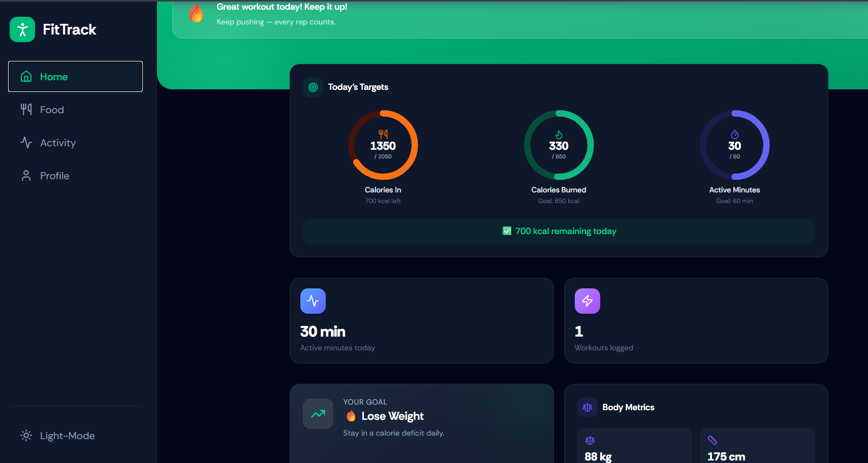Open the Active minutes today card

[422, 320]
